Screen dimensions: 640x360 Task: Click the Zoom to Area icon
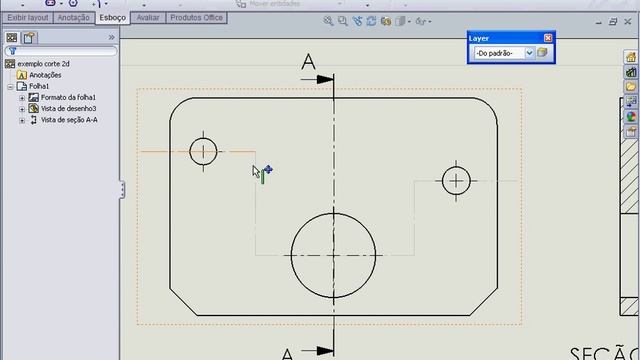coord(343,21)
